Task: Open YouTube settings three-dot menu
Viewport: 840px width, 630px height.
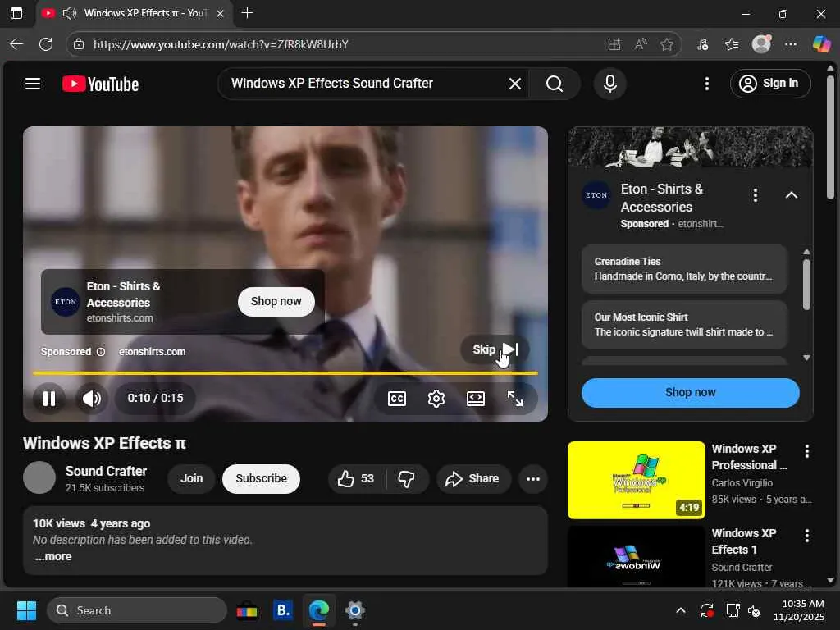Action: 706,84
